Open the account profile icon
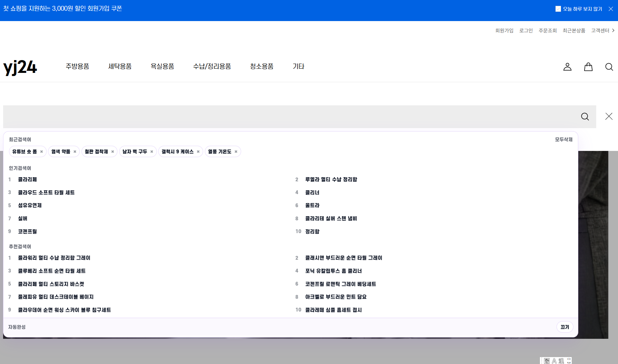The width and height of the screenshot is (618, 364). 567,67
